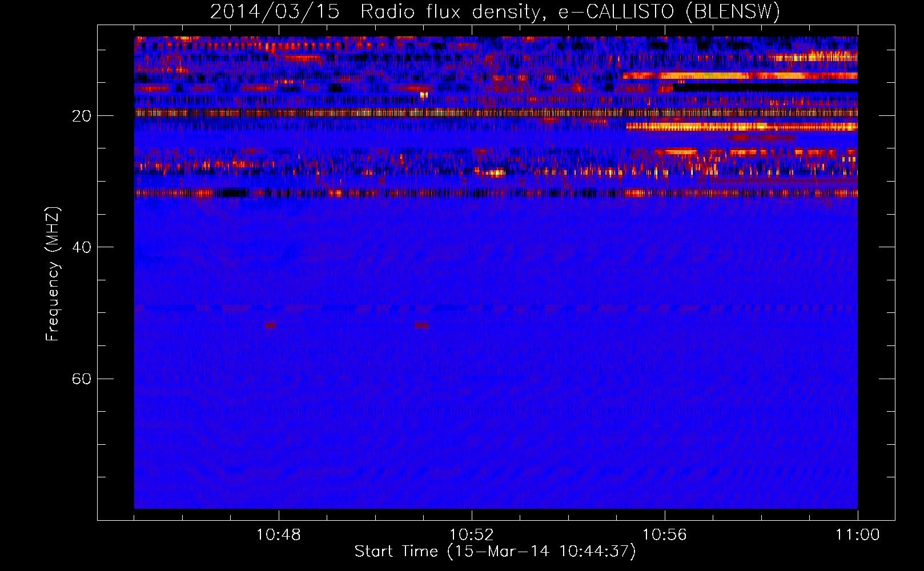
Task: Click the '20' frequency tick label
Action: [81, 116]
